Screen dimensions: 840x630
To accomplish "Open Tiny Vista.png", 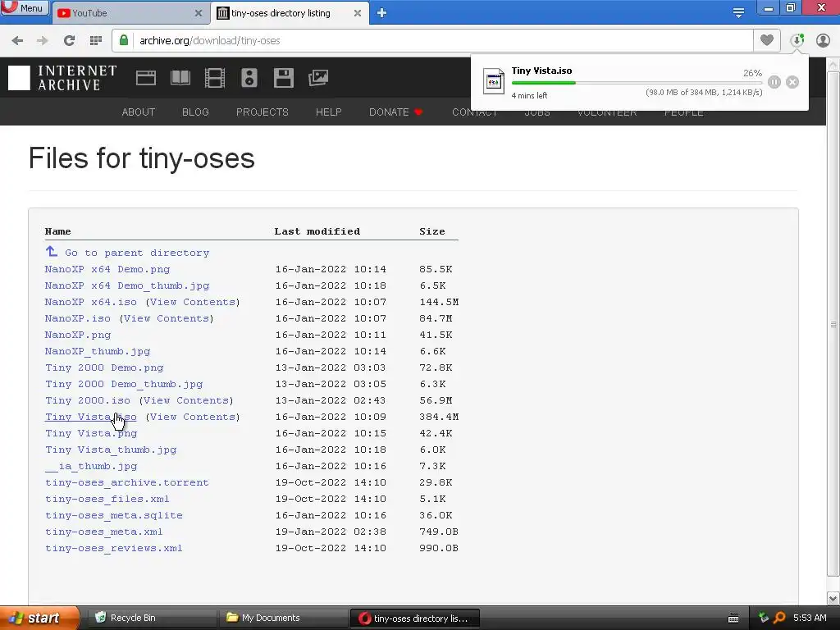I will [x=90, y=433].
